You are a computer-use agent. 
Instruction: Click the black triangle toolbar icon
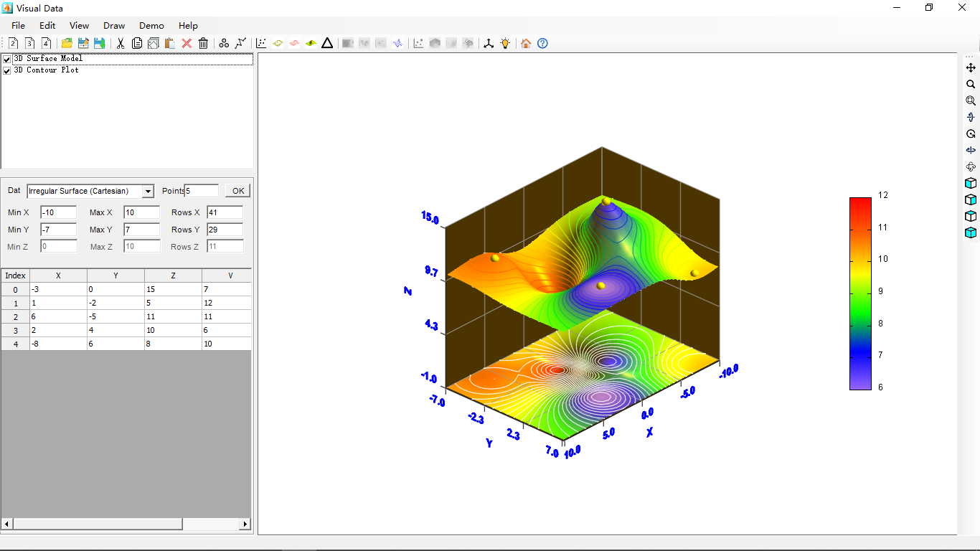point(327,44)
